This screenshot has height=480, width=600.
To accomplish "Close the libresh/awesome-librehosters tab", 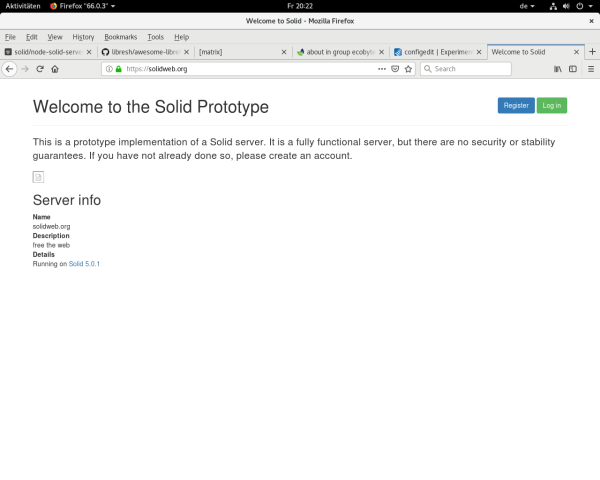I will pyautogui.click(x=186, y=51).
